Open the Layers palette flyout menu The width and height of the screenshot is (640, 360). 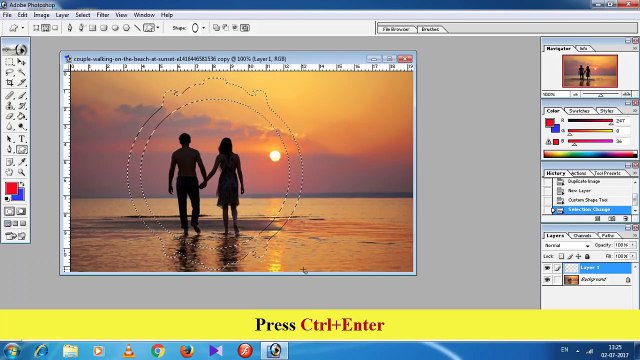click(x=635, y=236)
